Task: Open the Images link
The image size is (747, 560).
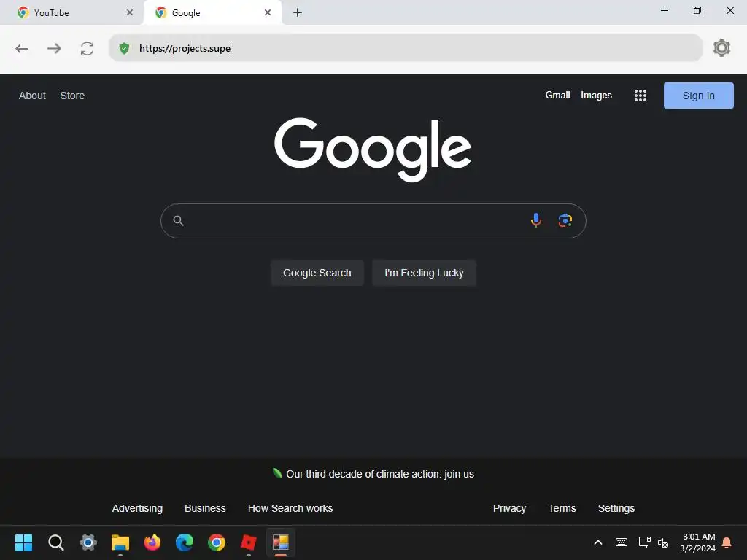Action: coord(596,96)
